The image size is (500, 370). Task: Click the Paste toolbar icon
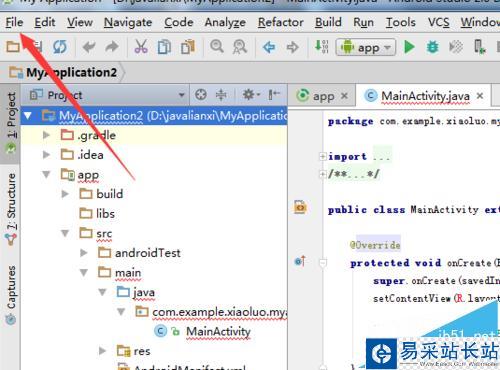(188, 47)
